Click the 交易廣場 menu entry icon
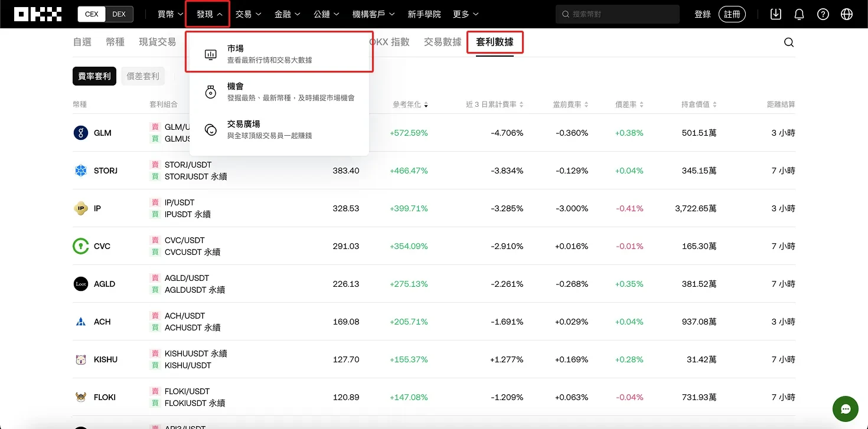The height and width of the screenshot is (429, 868). 210,130
